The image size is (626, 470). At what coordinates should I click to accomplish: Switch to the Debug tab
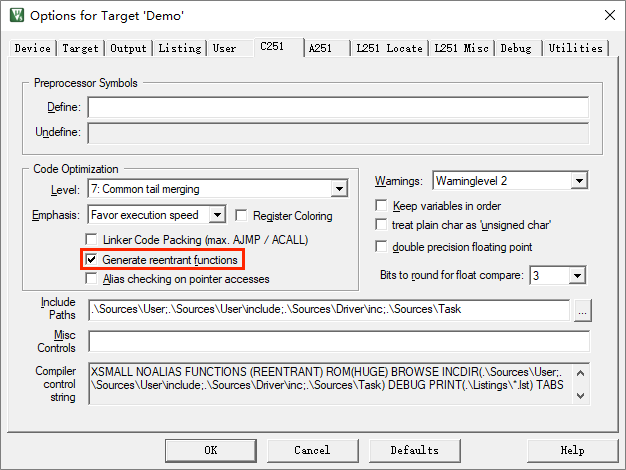516,48
